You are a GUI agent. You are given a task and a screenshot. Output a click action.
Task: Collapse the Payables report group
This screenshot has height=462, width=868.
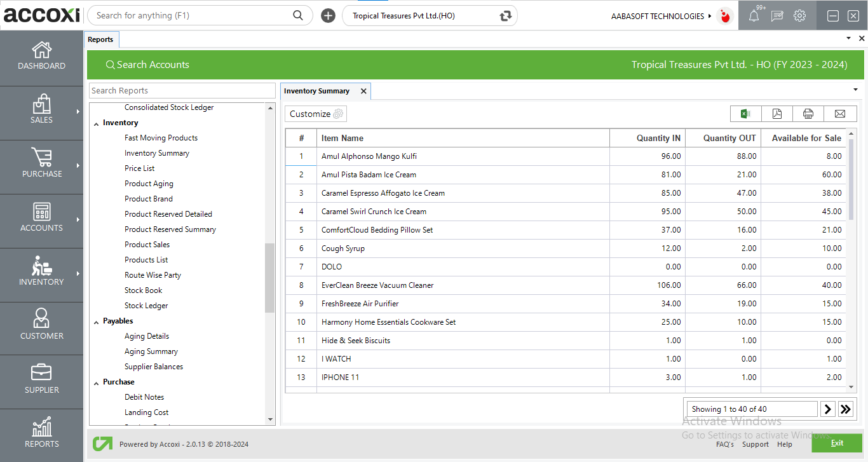tap(97, 322)
